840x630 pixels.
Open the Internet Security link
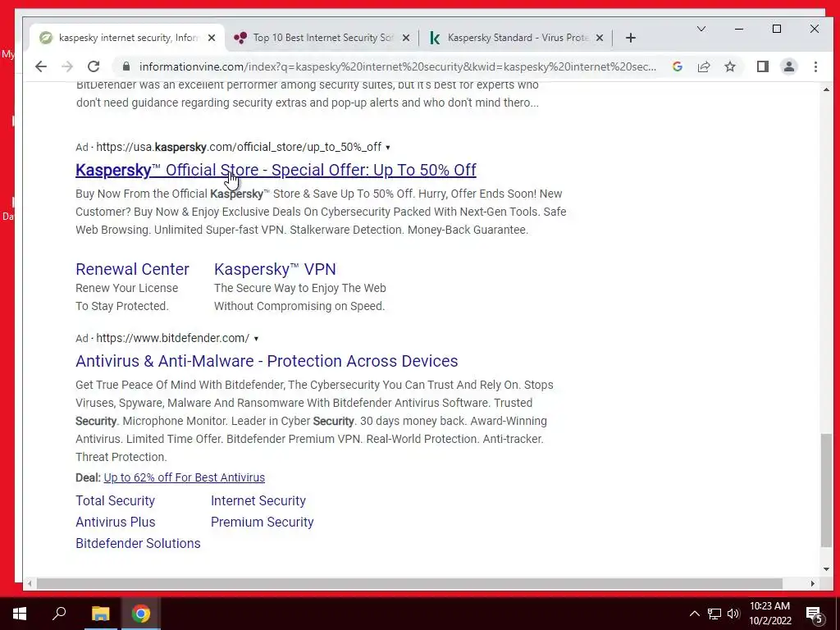click(258, 500)
